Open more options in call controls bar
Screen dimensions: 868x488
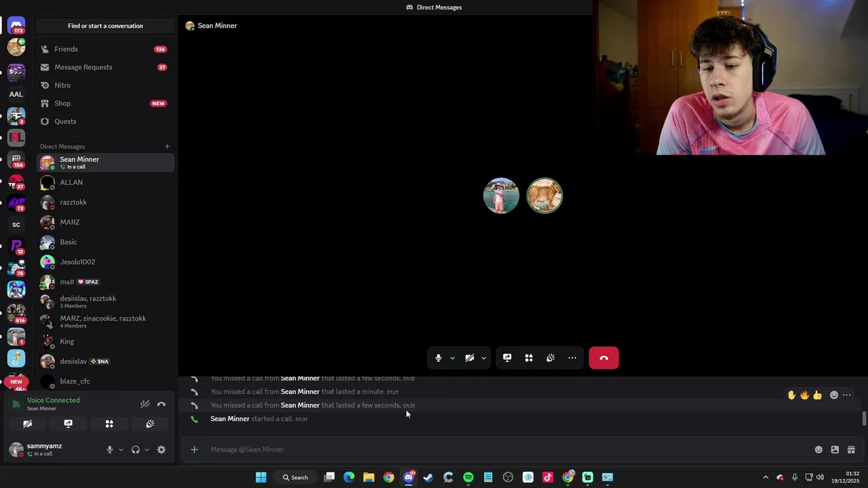(x=572, y=358)
